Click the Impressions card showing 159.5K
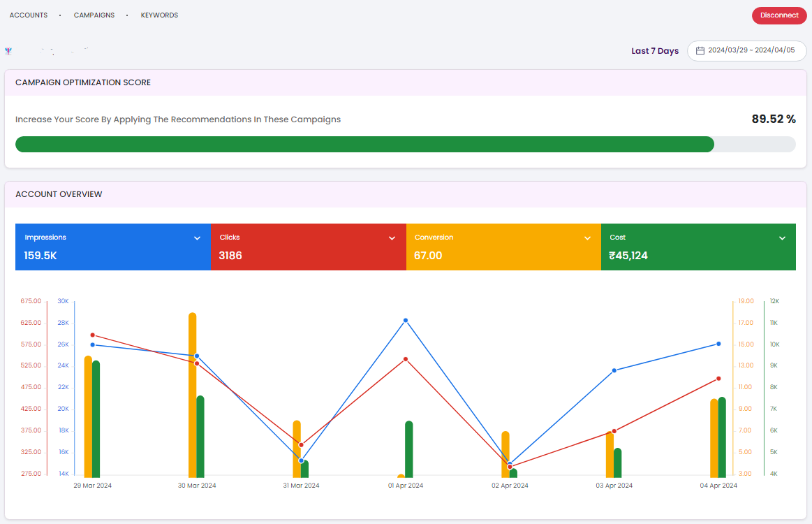Screen dimensions: 812x524 [112, 247]
